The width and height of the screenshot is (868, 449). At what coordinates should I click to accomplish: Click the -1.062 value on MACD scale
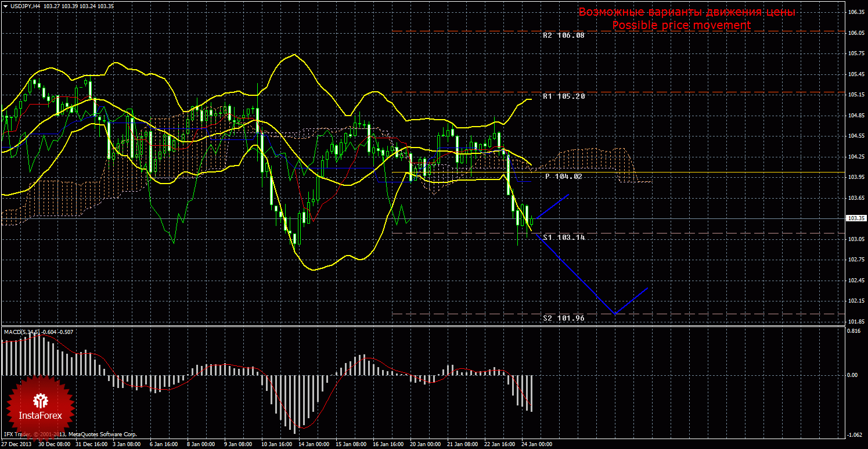tap(854, 435)
